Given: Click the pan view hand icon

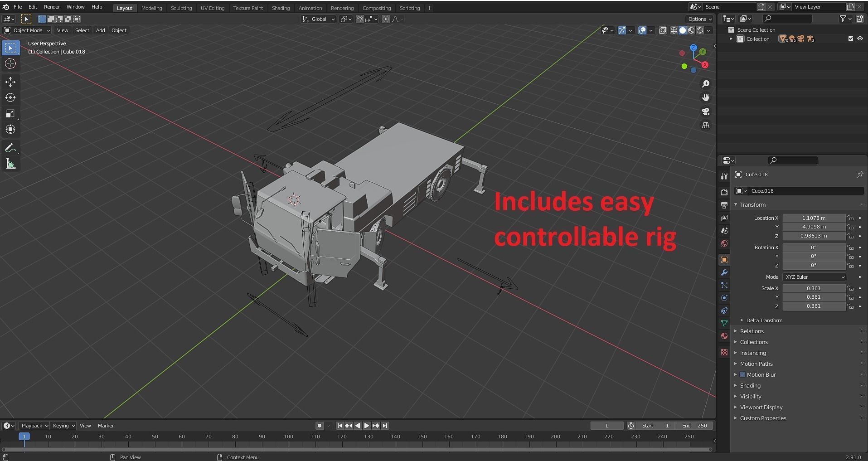Looking at the screenshot, I should tap(706, 97).
